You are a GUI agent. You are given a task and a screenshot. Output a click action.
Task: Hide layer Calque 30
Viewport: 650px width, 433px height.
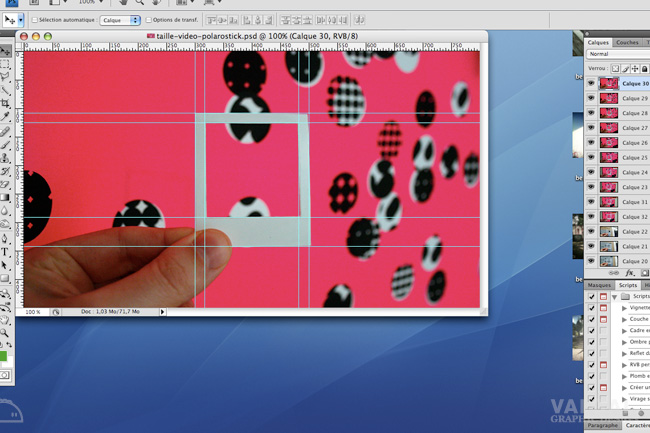(591, 83)
